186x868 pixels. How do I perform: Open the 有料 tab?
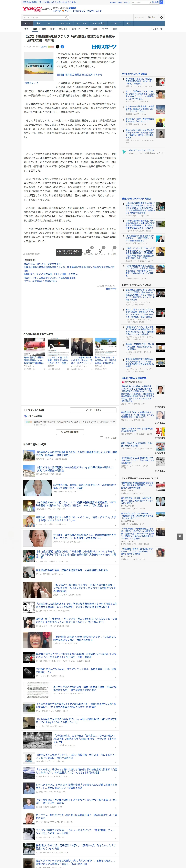pyautogui.click(x=128, y=23)
